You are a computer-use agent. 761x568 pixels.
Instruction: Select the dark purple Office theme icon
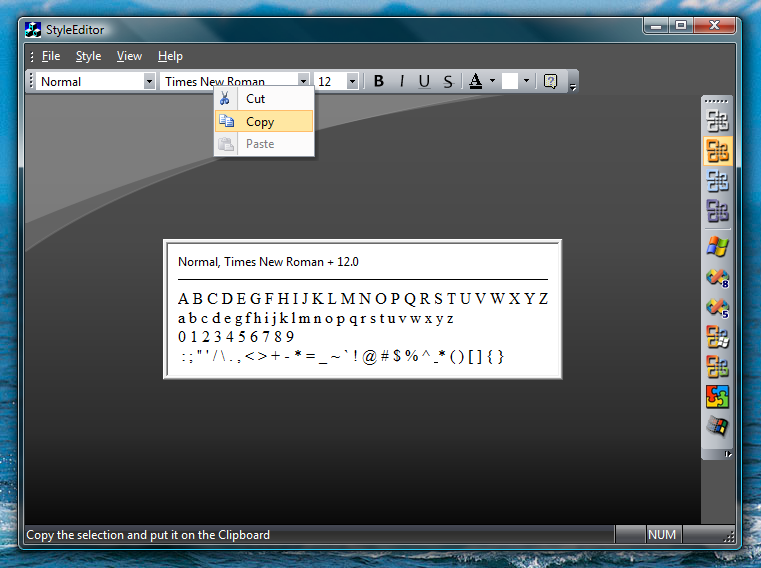(717, 211)
